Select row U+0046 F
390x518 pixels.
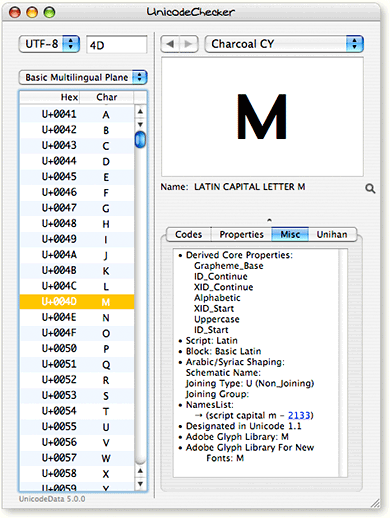coord(77,192)
